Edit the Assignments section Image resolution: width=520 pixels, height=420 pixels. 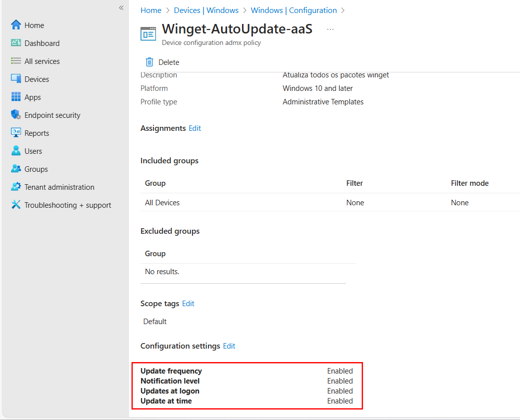195,128
